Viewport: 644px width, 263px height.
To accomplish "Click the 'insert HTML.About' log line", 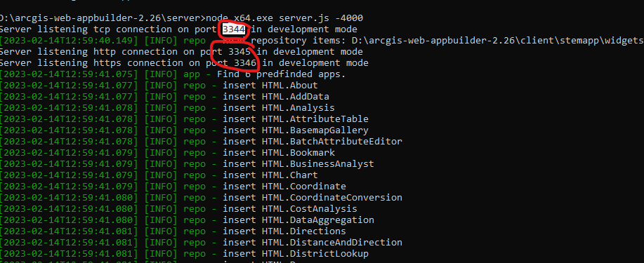I will click(270, 86).
